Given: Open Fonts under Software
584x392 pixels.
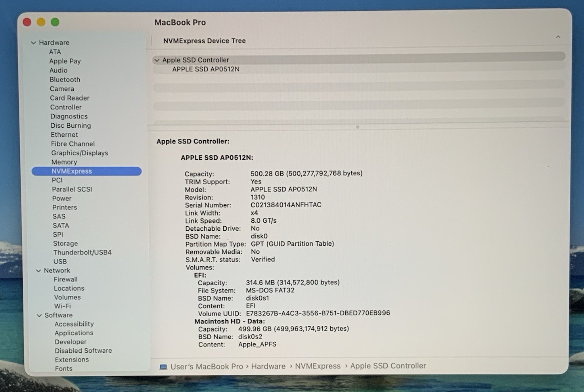Looking at the screenshot, I should tap(64, 368).
